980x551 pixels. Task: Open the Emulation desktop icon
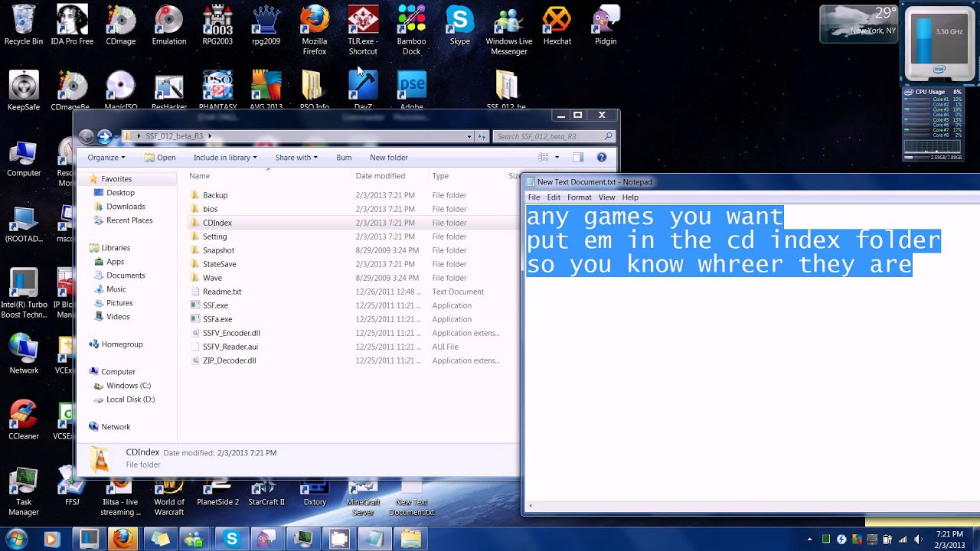coord(169,24)
